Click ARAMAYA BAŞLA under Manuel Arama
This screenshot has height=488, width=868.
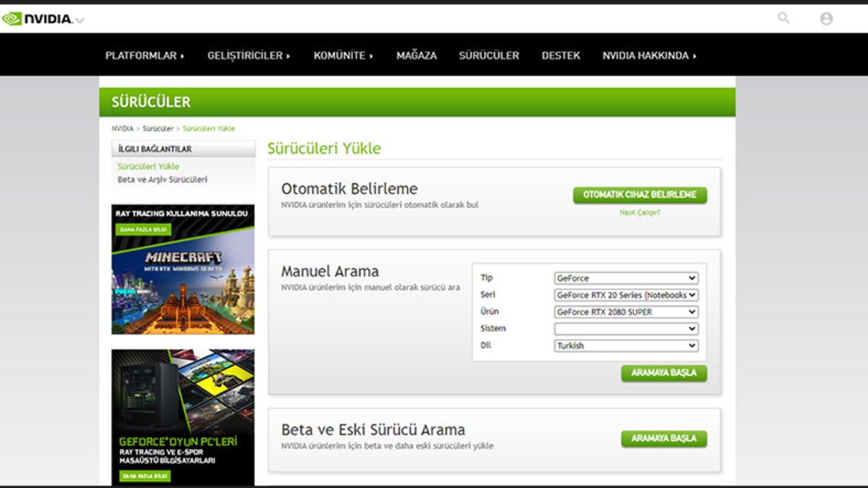(x=663, y=373)
